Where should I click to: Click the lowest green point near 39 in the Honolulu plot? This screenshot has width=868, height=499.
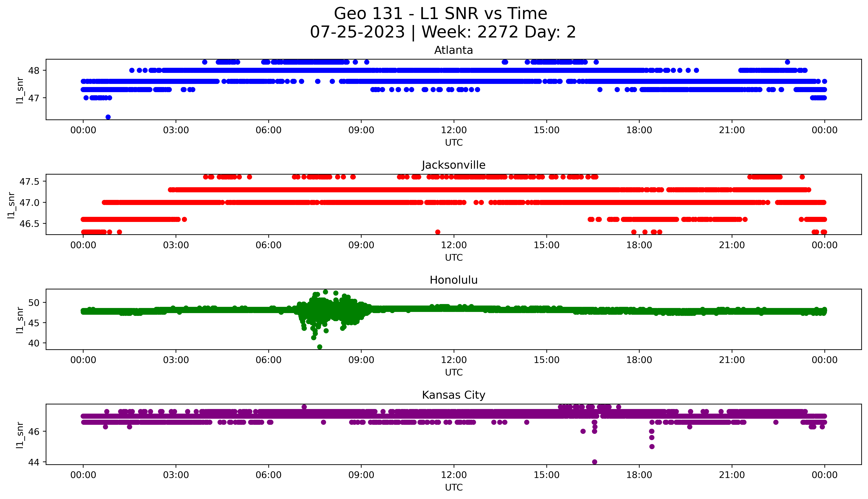click(320, 347)
